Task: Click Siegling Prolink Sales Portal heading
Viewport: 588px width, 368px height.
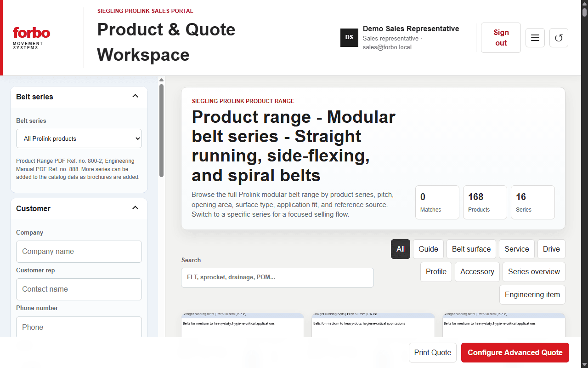Action: coord(145,11)
